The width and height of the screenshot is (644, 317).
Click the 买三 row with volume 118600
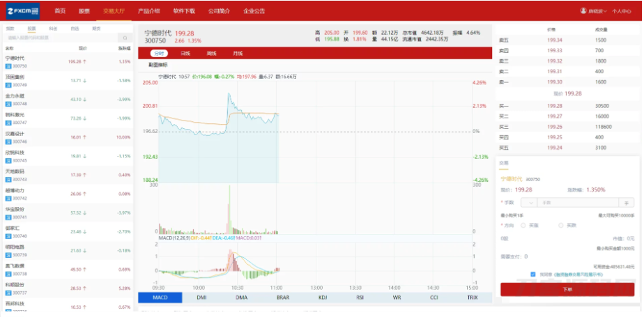567,127
